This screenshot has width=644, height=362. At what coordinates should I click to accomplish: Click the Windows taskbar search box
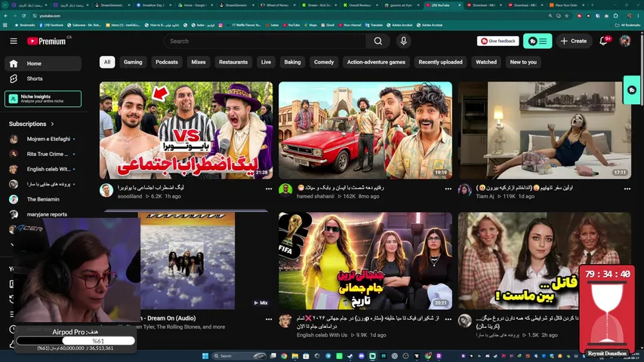tap(239, 356)
